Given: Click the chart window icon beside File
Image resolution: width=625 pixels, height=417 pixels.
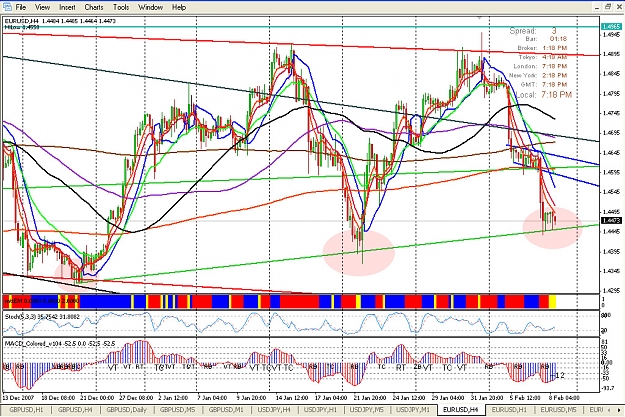Looking at the screenshot, I should pyautogui.click(x=7, y=7).
